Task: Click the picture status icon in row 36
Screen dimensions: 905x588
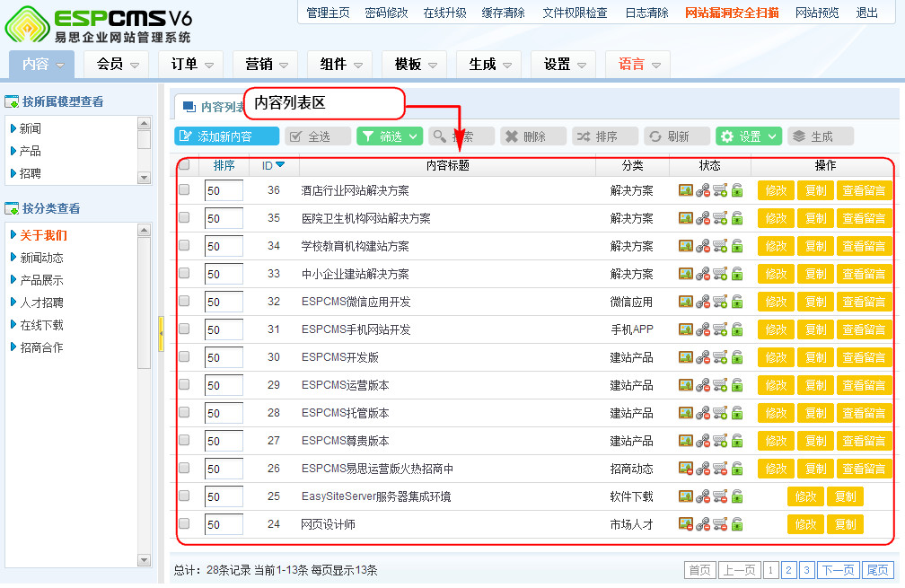Action: click(x=685, y=189)
